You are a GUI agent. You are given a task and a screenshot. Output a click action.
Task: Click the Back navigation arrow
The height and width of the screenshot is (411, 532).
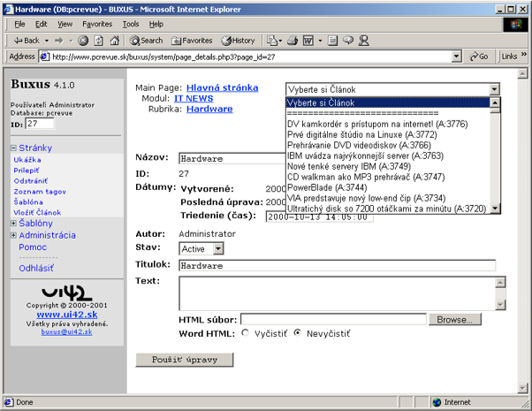(x=25, y=40)
